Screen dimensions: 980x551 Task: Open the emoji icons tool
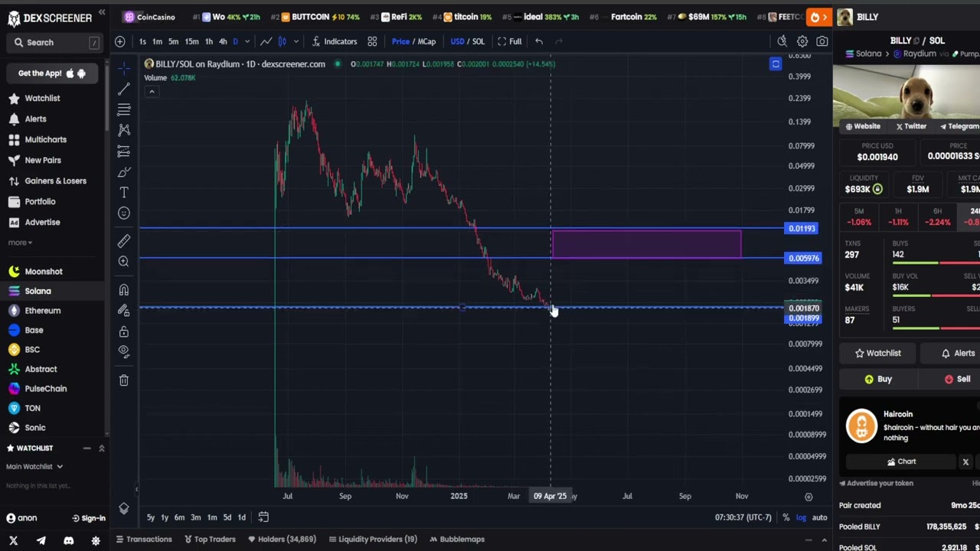pos(124,213)
